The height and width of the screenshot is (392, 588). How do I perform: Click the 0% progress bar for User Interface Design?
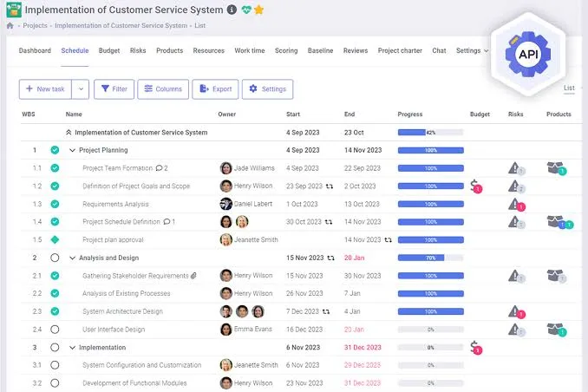[430, 330]
